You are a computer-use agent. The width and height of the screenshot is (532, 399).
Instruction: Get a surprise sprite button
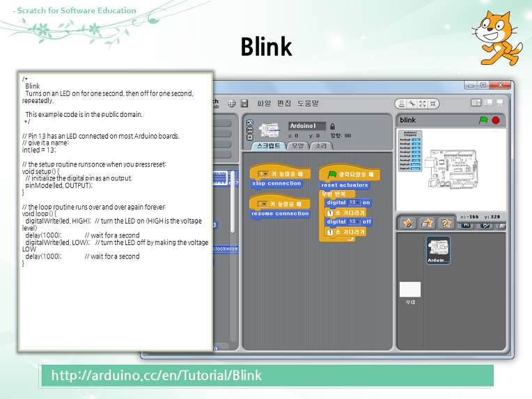click(446, 224)
